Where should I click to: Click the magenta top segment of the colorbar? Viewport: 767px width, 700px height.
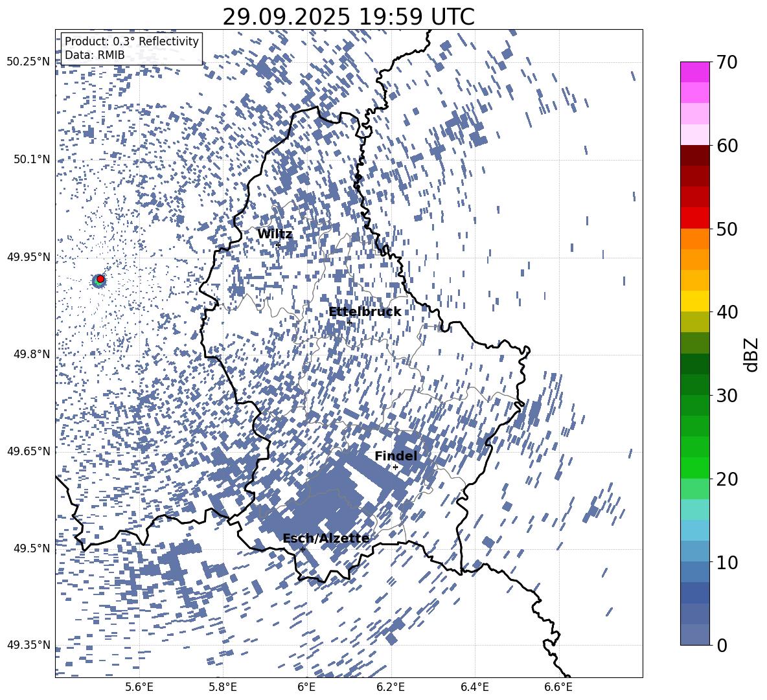click(694, 73)
